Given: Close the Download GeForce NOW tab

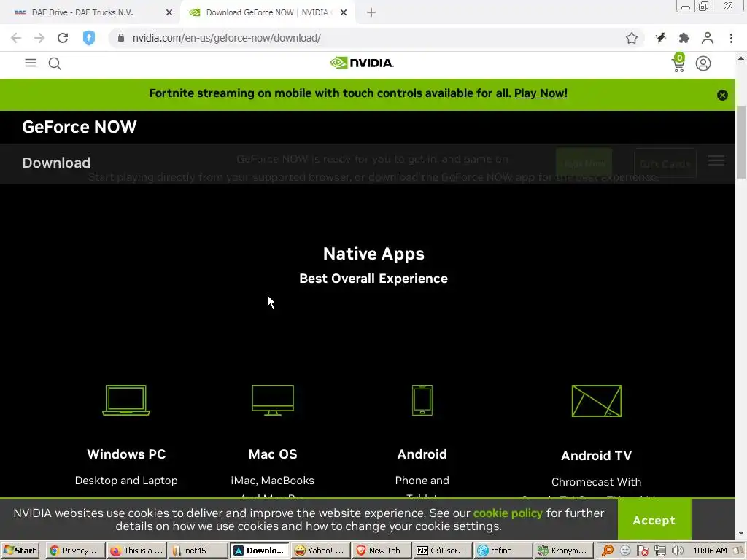Looking at the screenshot, I should click(x=344, y=12).
